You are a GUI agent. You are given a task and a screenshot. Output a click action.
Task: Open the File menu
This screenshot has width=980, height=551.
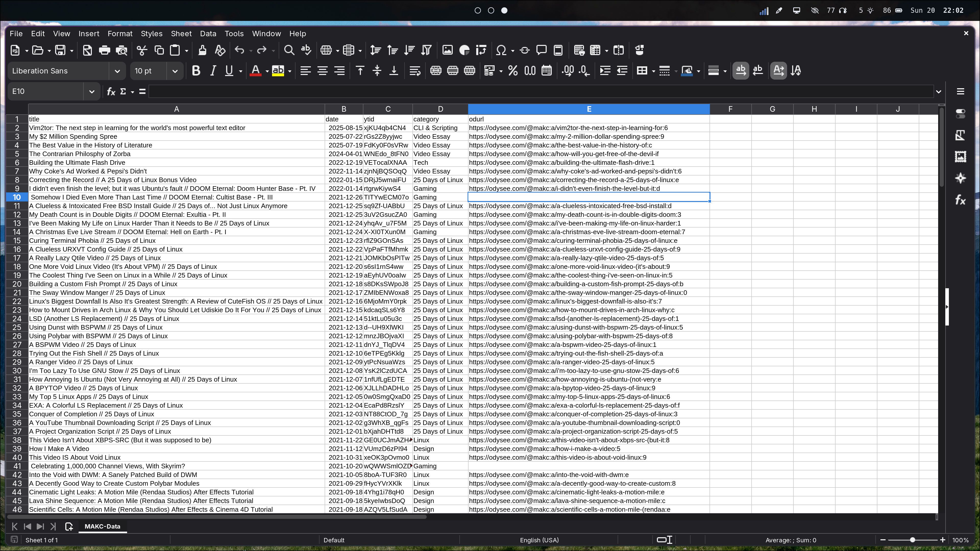coord(16,33)
